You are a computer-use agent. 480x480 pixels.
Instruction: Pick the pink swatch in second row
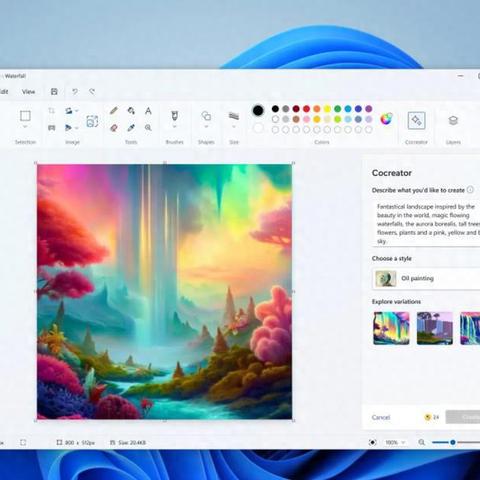click(x=306, y=119)
